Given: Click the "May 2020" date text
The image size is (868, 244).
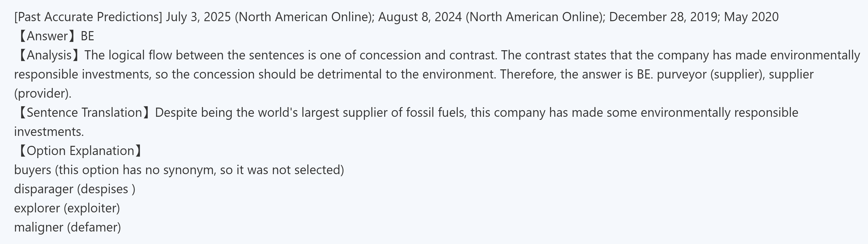Looking at the screenshot, I should (751, 17).
